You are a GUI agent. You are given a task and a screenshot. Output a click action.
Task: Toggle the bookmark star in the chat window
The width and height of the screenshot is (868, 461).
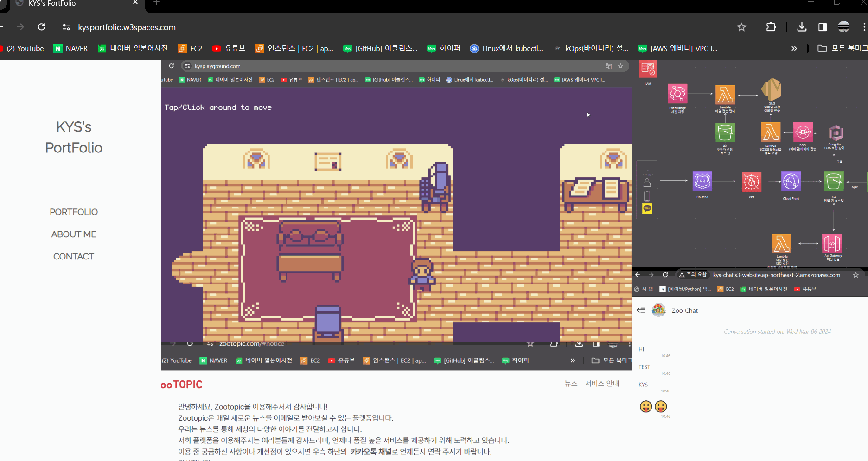coord(855,274)
